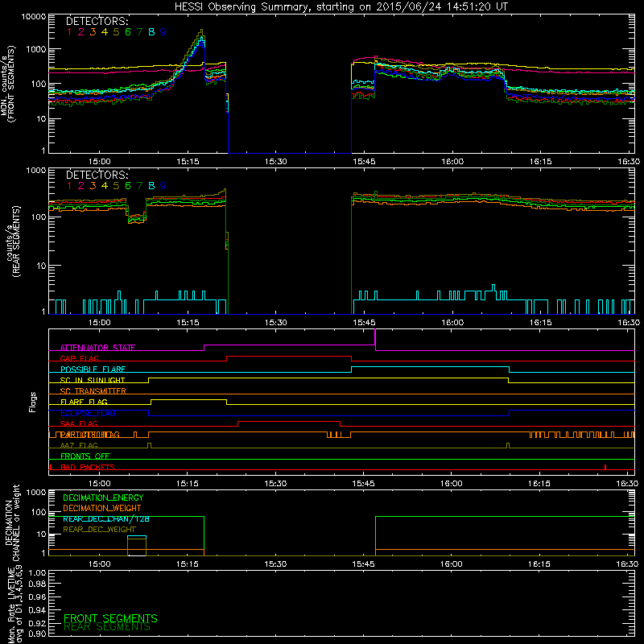Click the SC IN SUNLIGHT label
644x644 pixels.
tap(93, 380)
